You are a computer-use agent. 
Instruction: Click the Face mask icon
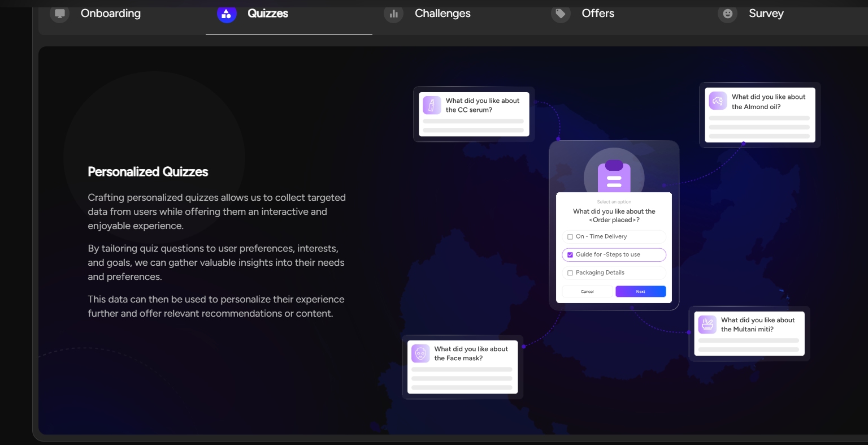pyautogui.click(x=420, y=353)
